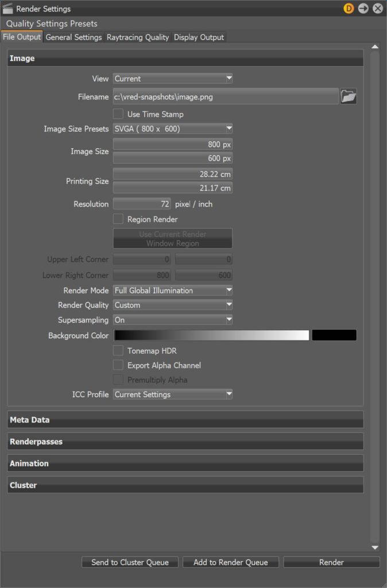Switch to the Raytracing Quality tab
Image resolution: width=387 pixels, height=588 pixels.
pyautogui.click(x=138, y=37)
